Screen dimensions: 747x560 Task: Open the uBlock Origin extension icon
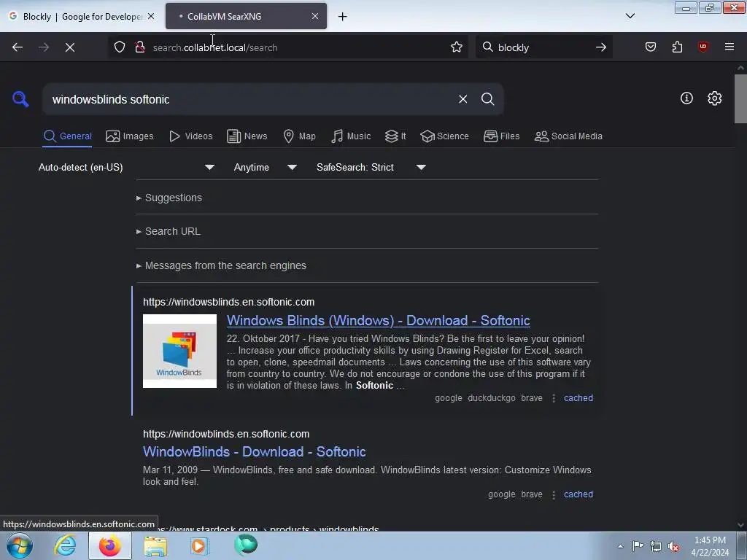coord(703,47)
